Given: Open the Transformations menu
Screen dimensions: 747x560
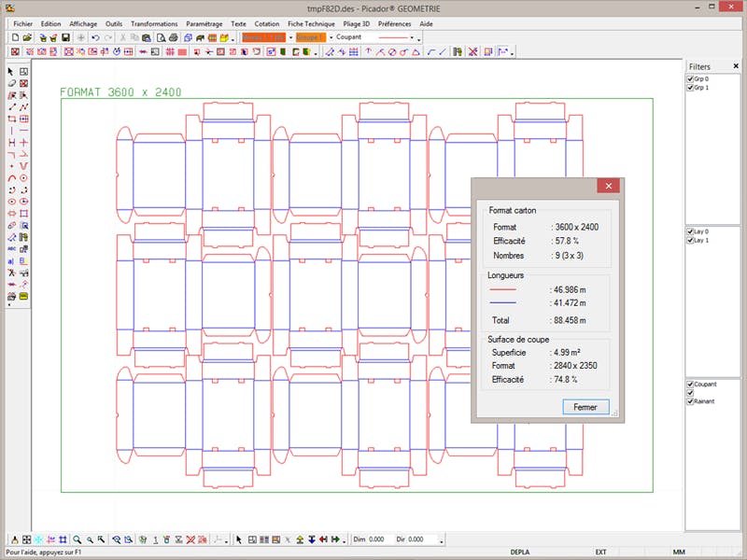Looking at the screenshot, I should tap(154, 23).
